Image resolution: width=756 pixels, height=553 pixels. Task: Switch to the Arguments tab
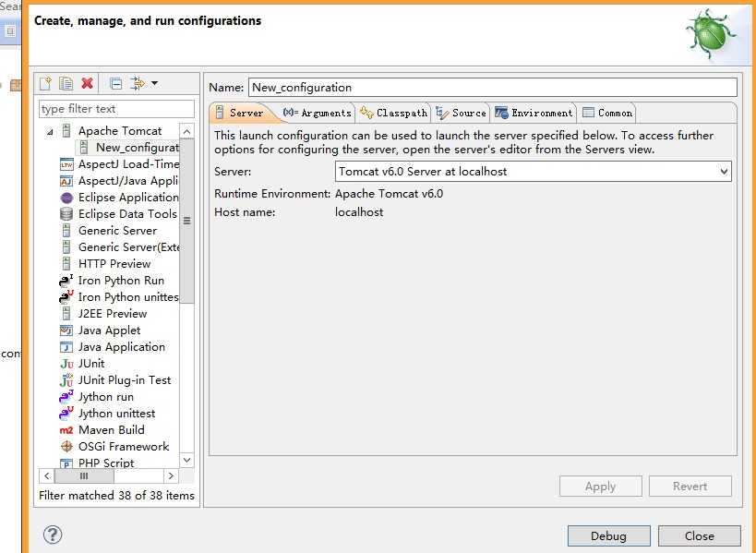tap(318, 113)
